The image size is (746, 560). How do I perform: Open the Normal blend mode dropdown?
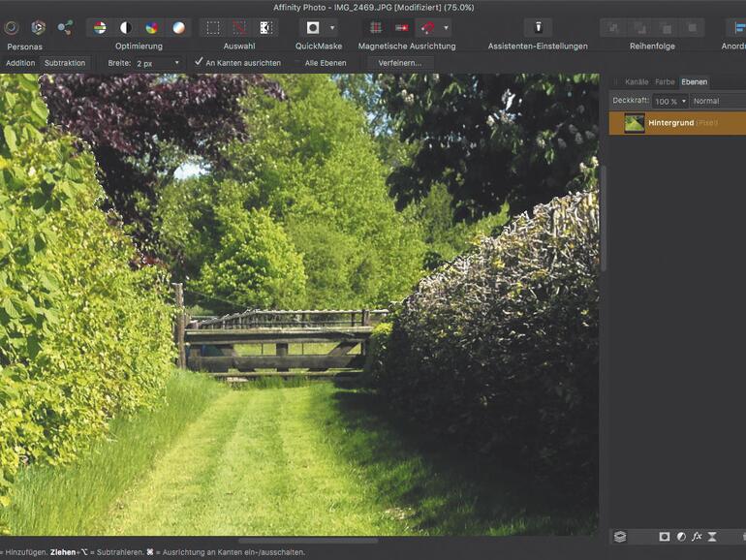point(718,101)
